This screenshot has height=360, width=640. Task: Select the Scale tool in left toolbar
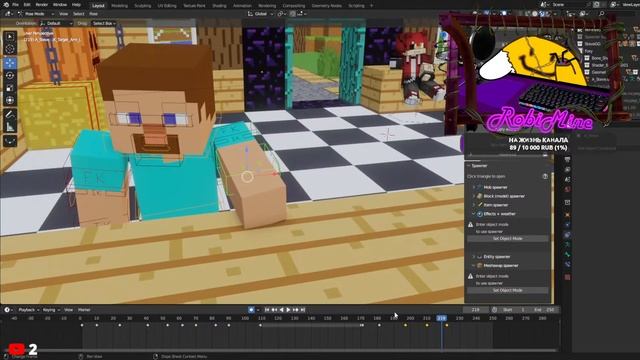pyautogui.click(x=10, y=88)
